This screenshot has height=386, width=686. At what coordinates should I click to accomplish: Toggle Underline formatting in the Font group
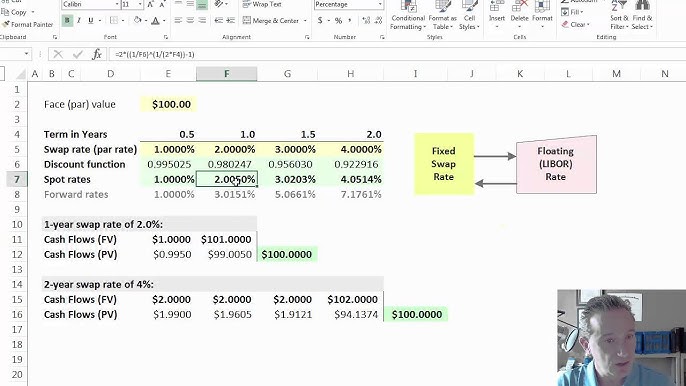[x=91, y=21]
